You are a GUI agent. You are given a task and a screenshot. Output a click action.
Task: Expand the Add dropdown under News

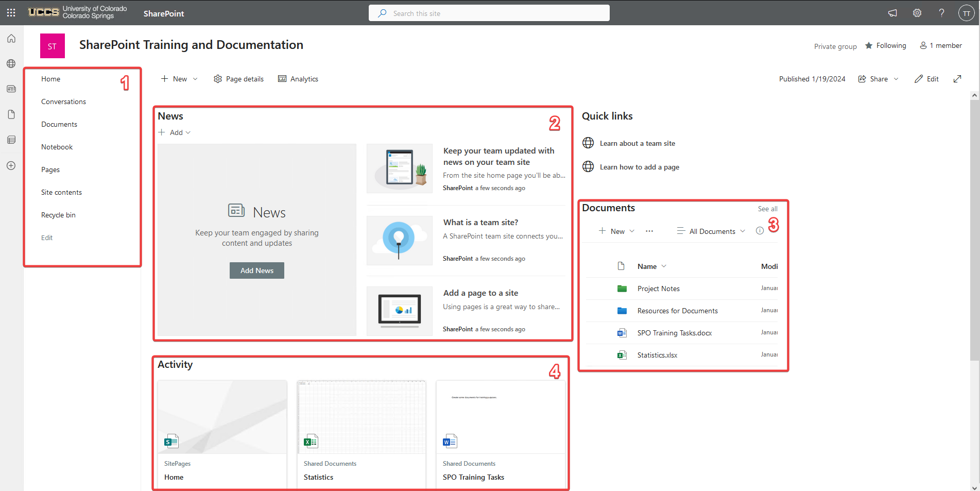click(175, 132)
